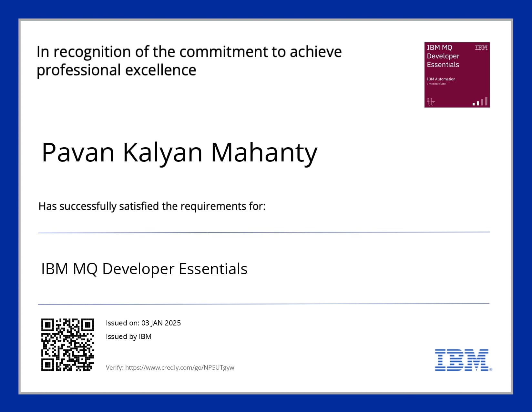Click the large blue IBM logo
The height and width of the screenshot is (412, 532).
[x=462, y=360]
